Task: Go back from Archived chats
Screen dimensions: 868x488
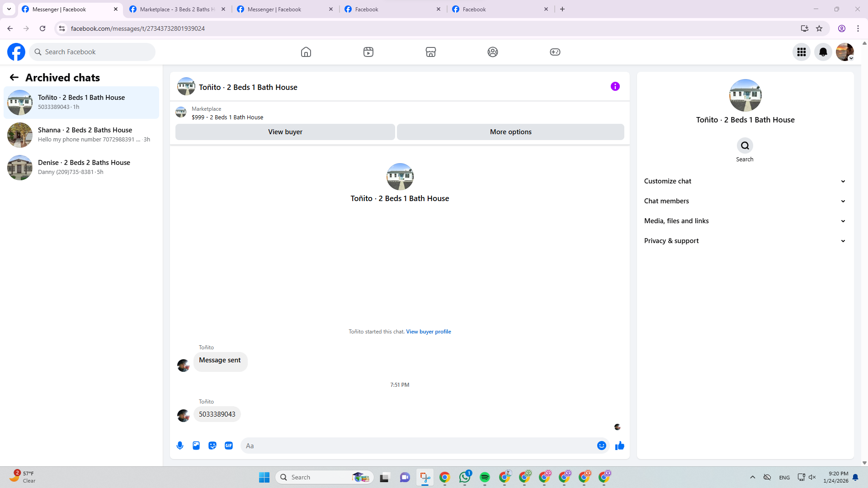Action: pyautogui.click(x=14, y=78)
